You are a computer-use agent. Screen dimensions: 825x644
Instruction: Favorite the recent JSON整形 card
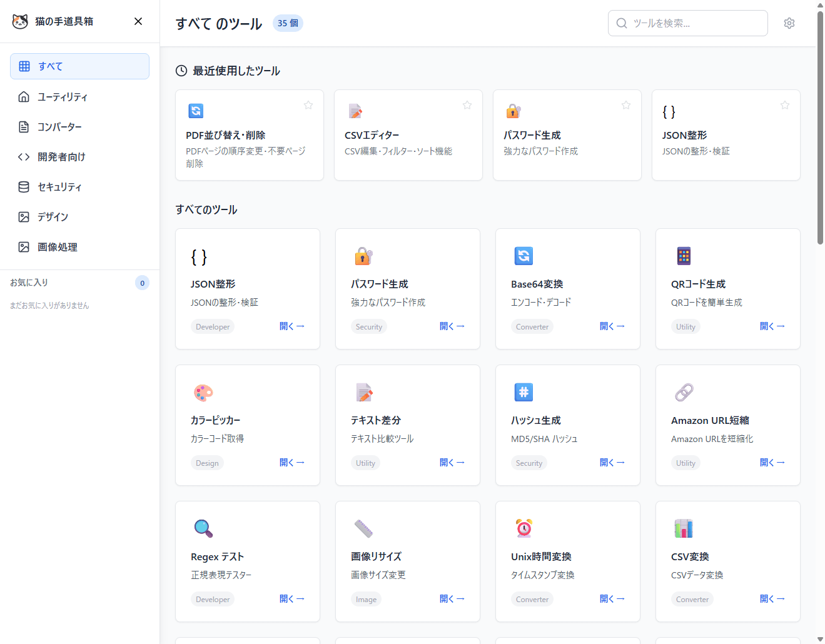(x=785, y=105)
